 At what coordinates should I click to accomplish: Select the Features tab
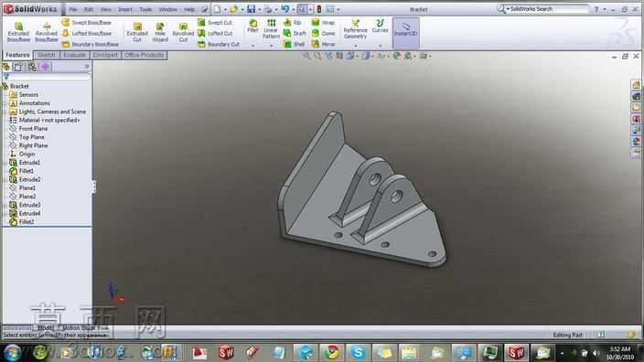(17, 55)
